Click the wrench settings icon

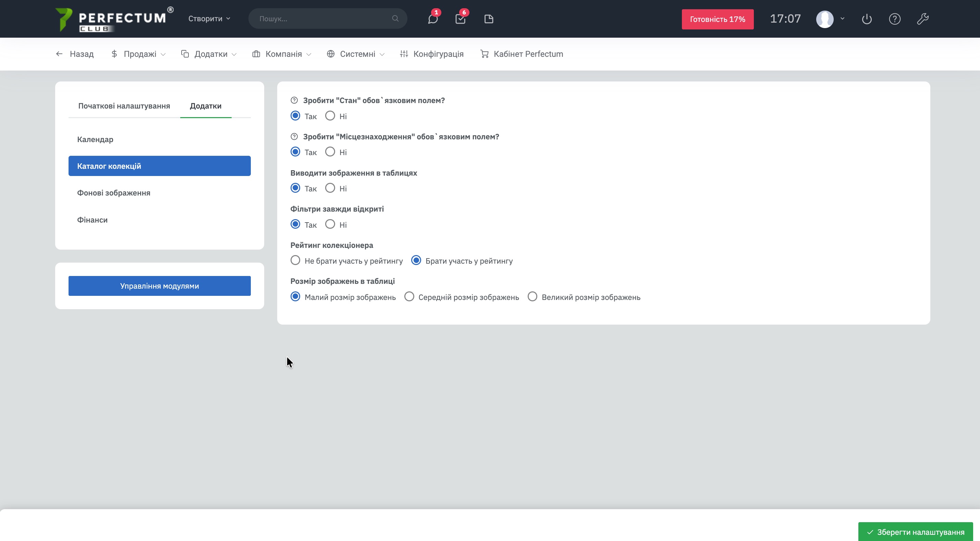[922, 18]
